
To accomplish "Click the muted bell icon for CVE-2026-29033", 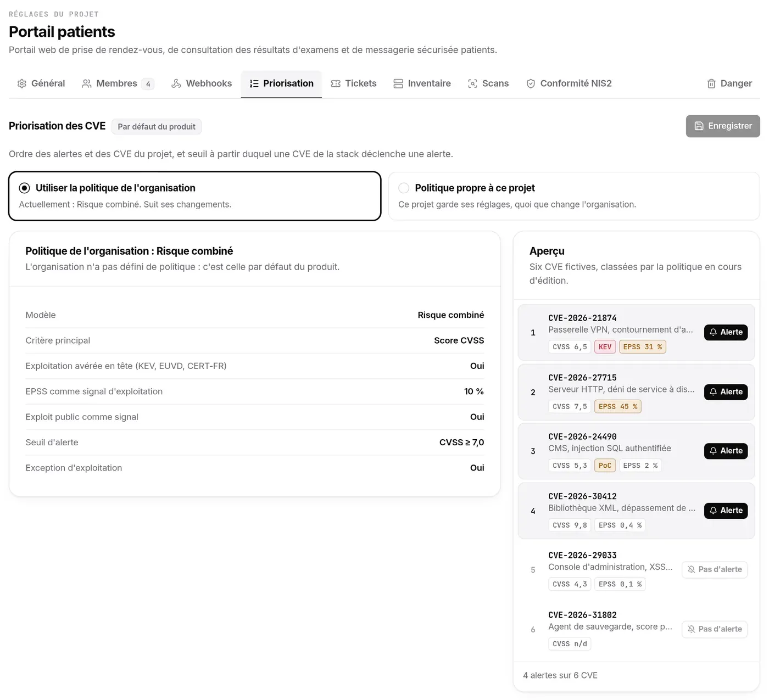I will (692, 570).
